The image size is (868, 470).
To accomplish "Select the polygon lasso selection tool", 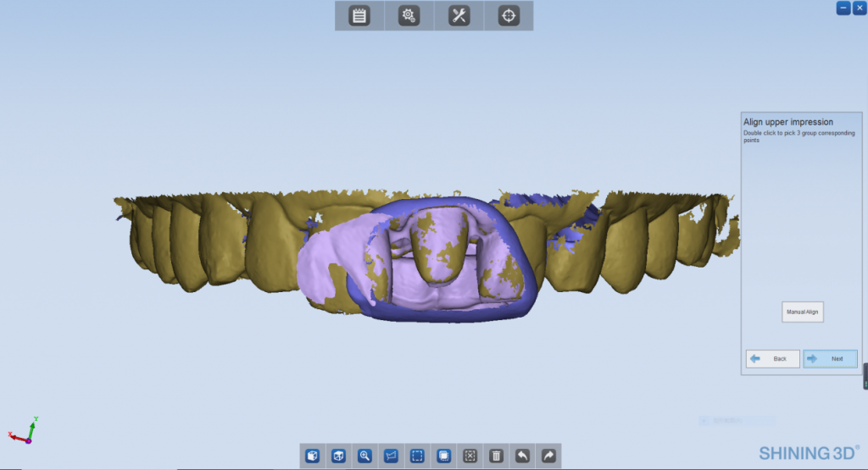I will [x=391, y=456].
